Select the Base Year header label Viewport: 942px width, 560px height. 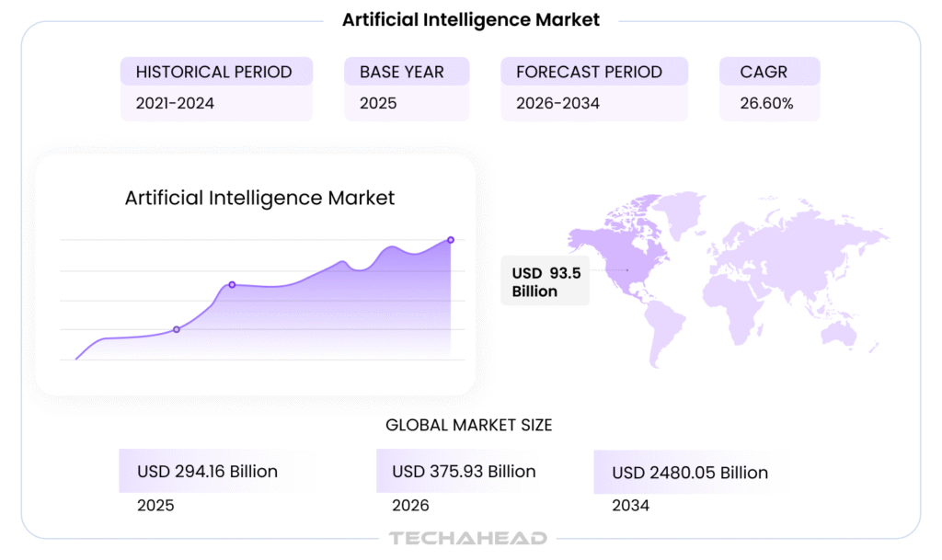(x=402, y=72)
